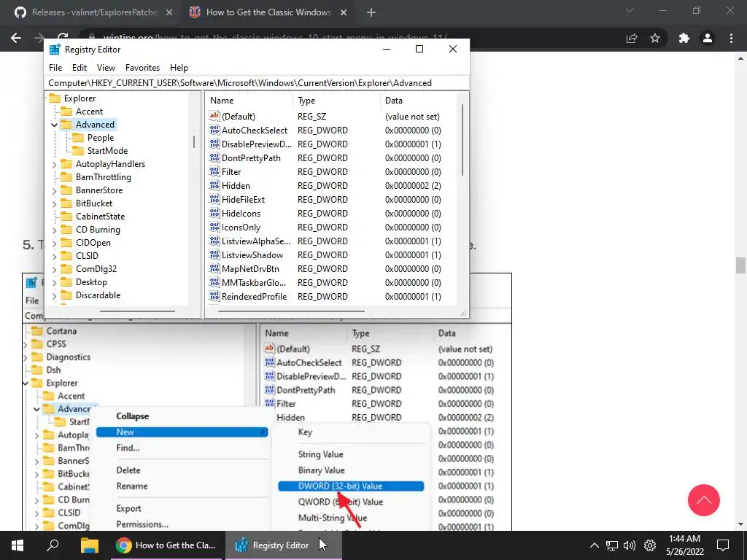Open a new Chrome tab
Screen dimensions: 747x560
371,13
